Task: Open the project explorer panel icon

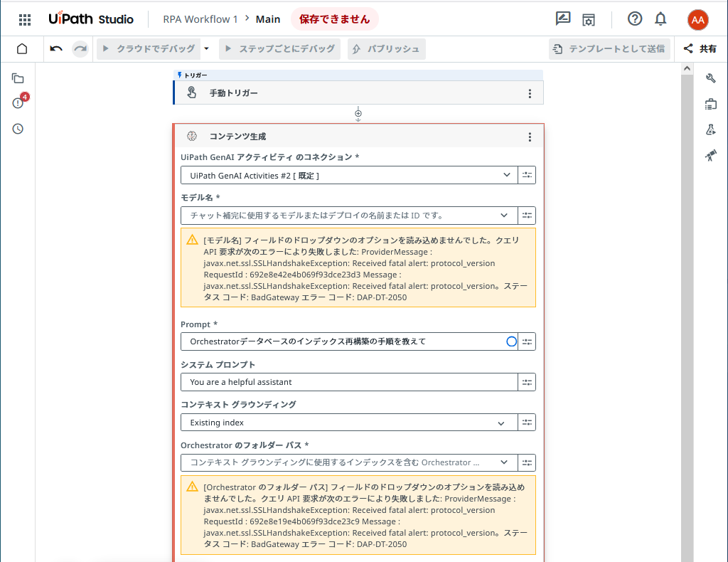Action: (18, 78)
